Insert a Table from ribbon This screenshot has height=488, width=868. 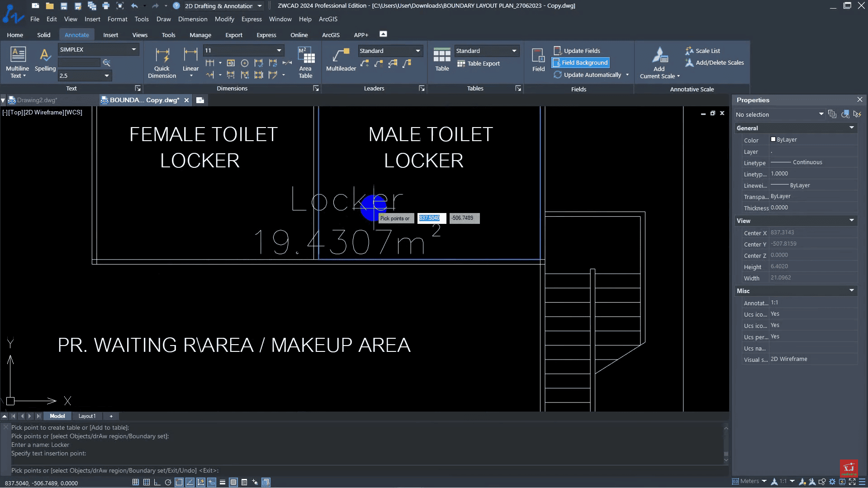[x=442, y=60]
